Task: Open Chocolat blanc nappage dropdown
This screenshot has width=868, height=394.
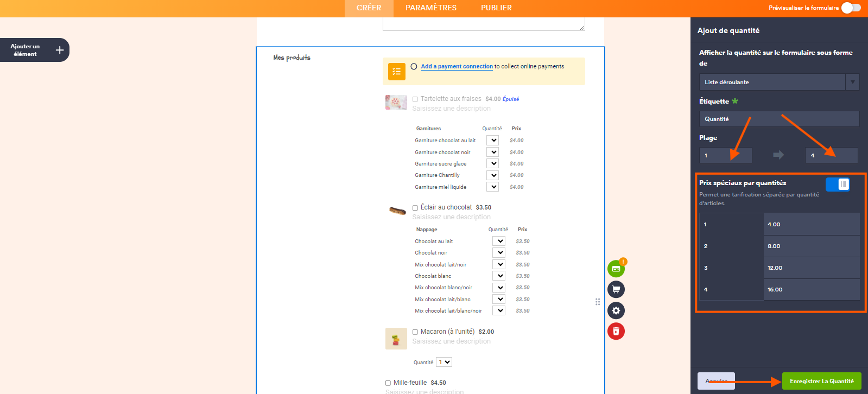Action: 499,276
